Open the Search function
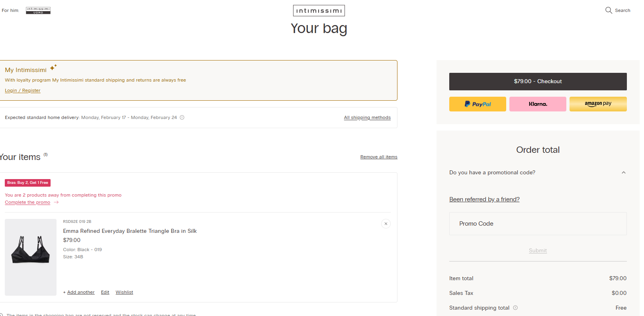Image resolution: width=644 pixels, height=316 pixels. 618,10
